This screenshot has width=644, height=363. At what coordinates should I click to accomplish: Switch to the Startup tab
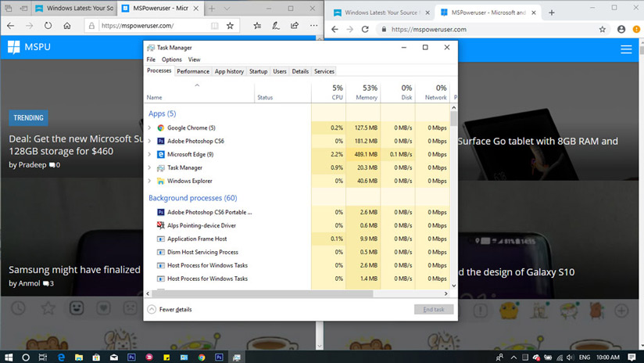[259, 71]
